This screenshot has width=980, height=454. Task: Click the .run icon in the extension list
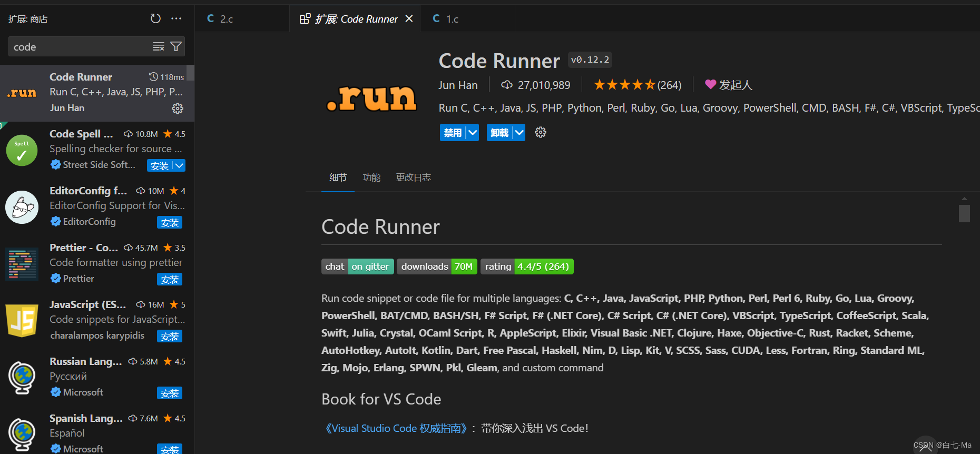point(22,93)
